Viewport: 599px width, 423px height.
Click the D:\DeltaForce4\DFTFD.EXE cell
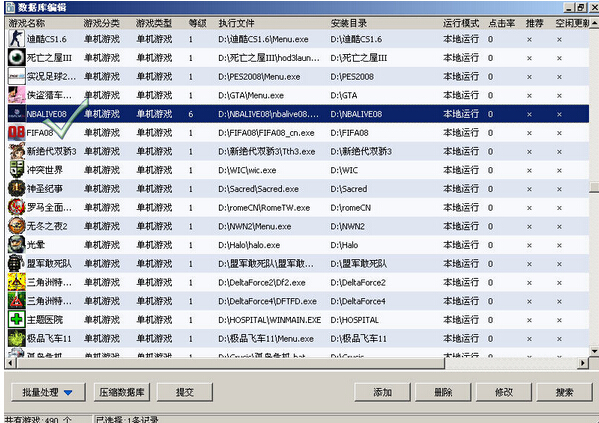pyautogui.click(x=267, y=301)
